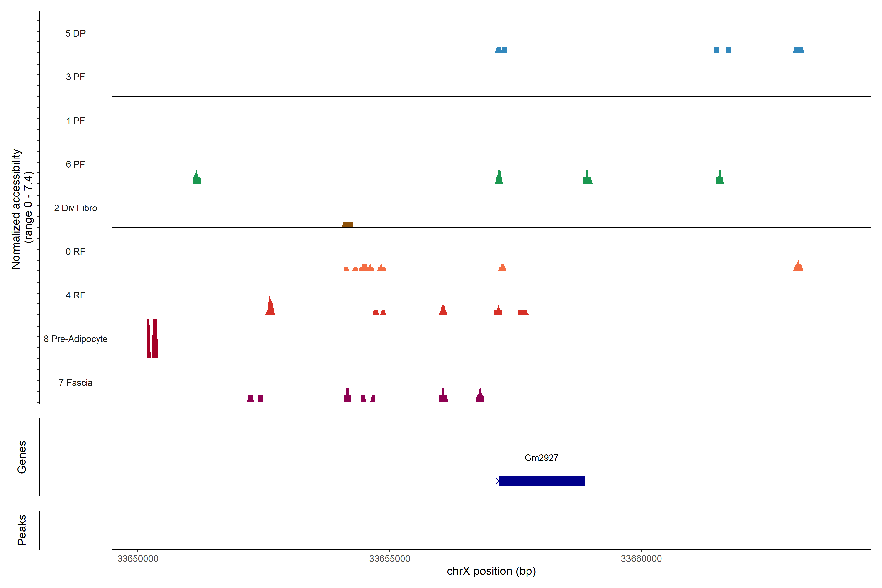
Task: Click the 2 Div Fibro track label
Action: (75, 208)
